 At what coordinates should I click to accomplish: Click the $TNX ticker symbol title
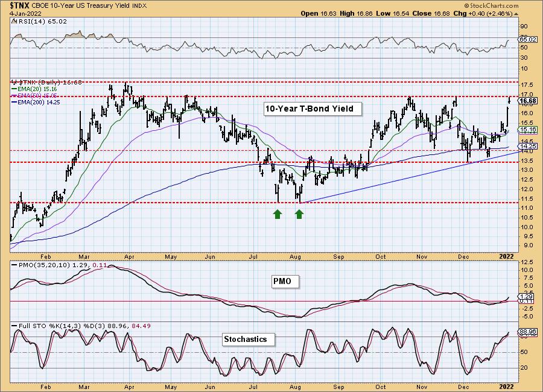pos(20,5)
